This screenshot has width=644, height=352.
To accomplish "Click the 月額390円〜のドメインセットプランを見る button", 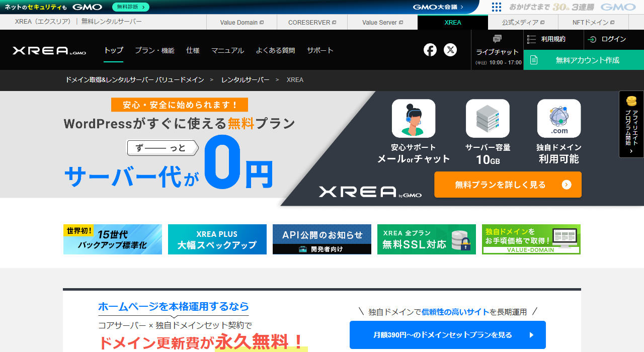I will [x=447, y=335].
